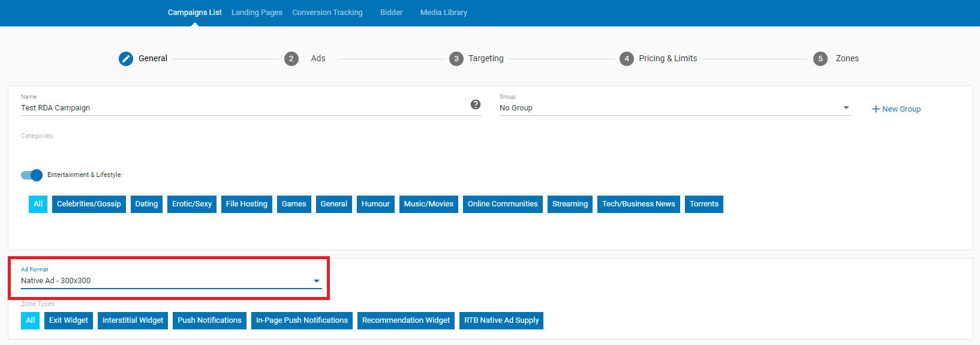Select All categories chip
980x345 pixels.
tap(38, 204)
